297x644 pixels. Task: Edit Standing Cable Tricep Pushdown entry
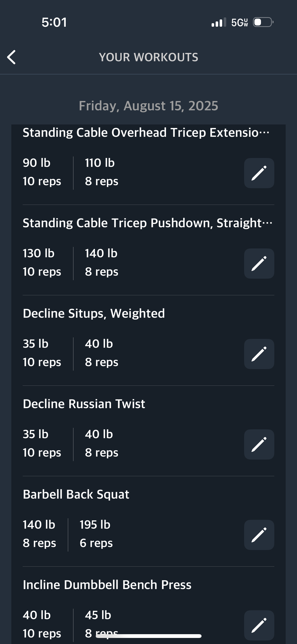click(x=259, y=264)
